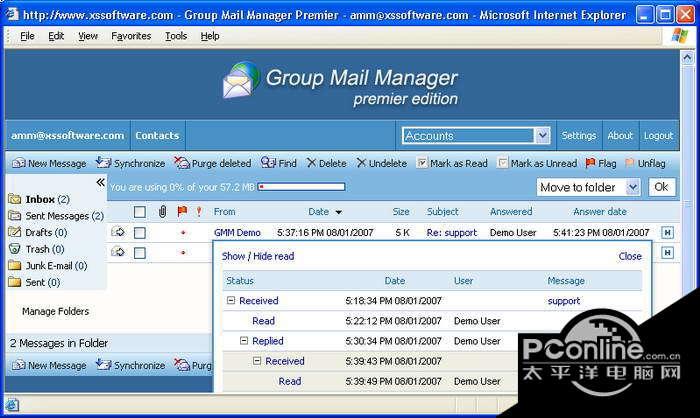This screenshot has height=418, width=700.
Task: Open the Sent Messages (2) folder
Action: [x=64, y=216]
